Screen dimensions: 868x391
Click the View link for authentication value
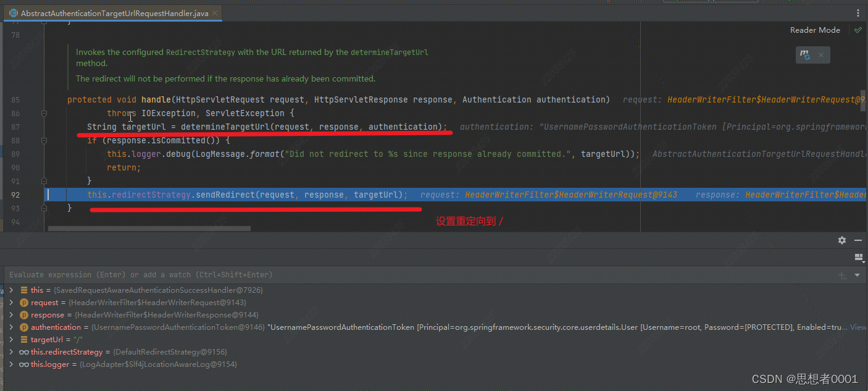tap(858, 327)
